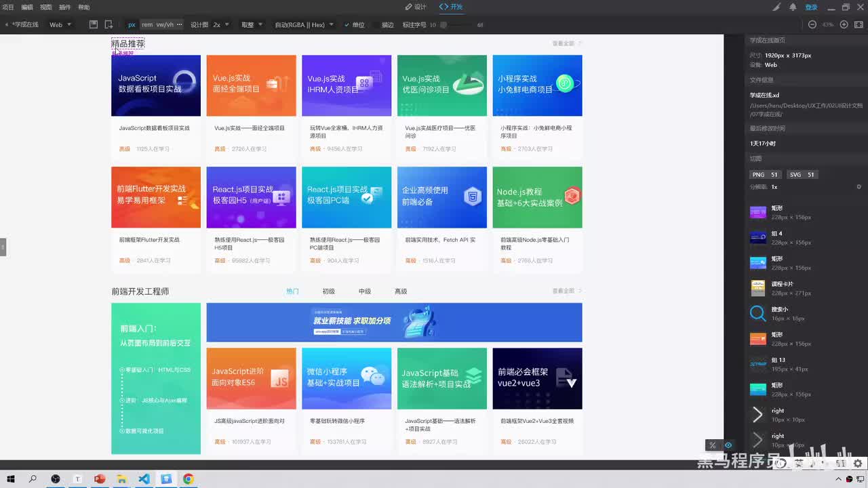Select the 精品推荐 heading text
868x488 pixels.
coord(128,44)
